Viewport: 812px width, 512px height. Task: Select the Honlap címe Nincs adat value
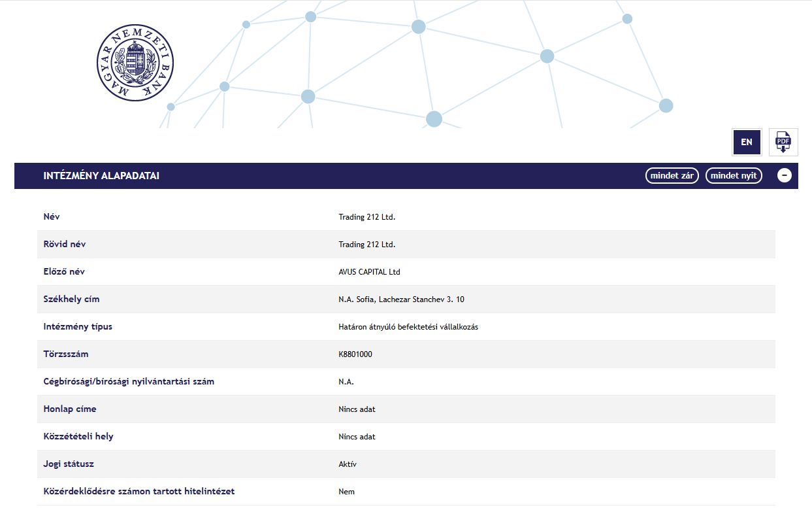(357, 409)
